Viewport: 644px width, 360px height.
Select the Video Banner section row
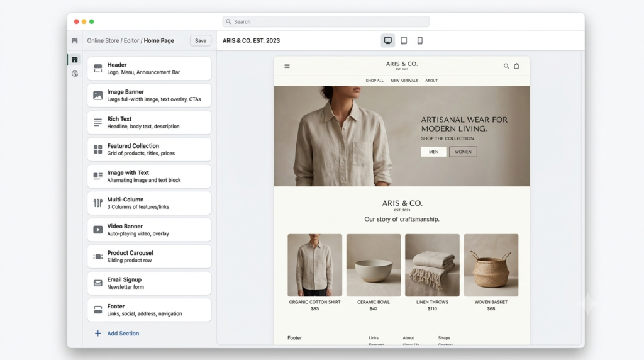coord(149,230)
